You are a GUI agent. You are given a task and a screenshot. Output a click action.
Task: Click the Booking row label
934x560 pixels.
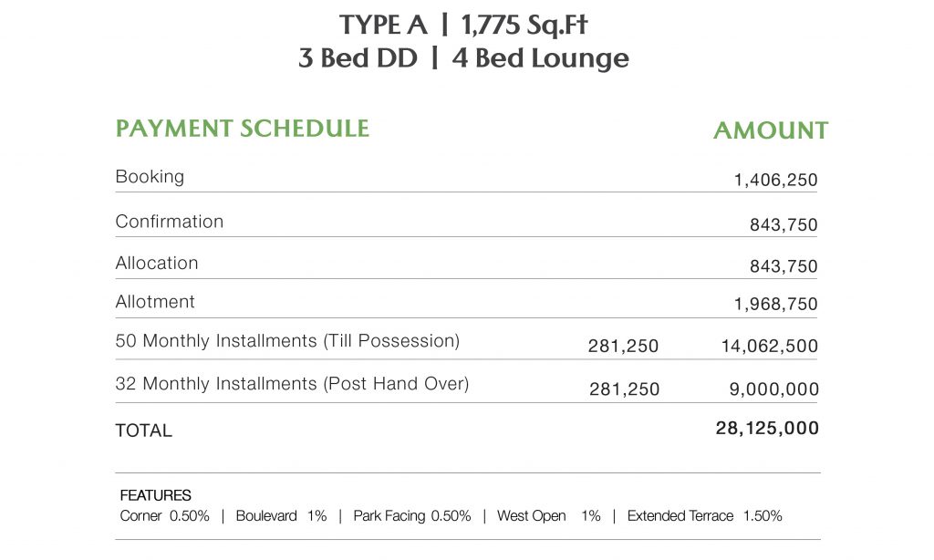tap(150, 177)
